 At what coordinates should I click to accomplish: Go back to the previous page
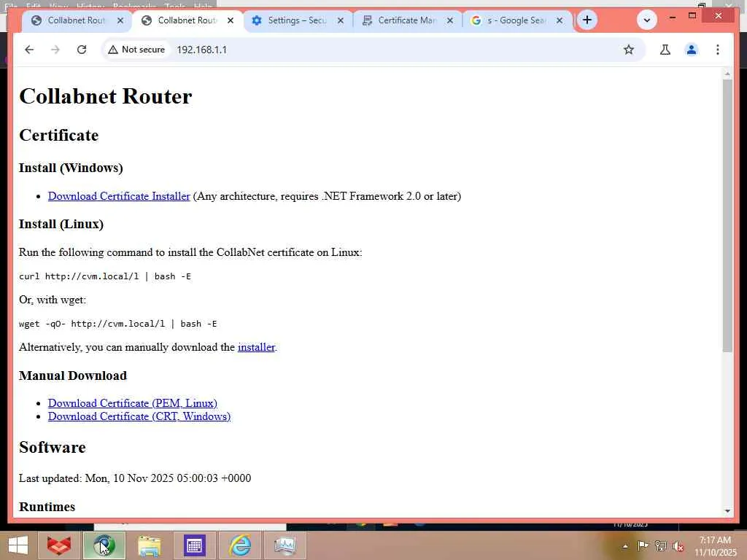[29, 50]
